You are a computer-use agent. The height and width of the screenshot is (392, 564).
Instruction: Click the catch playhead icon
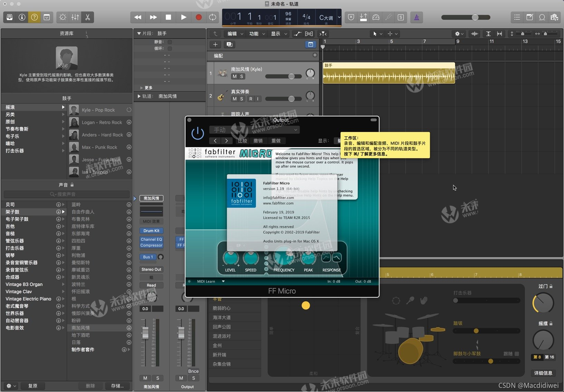(323, 34)
